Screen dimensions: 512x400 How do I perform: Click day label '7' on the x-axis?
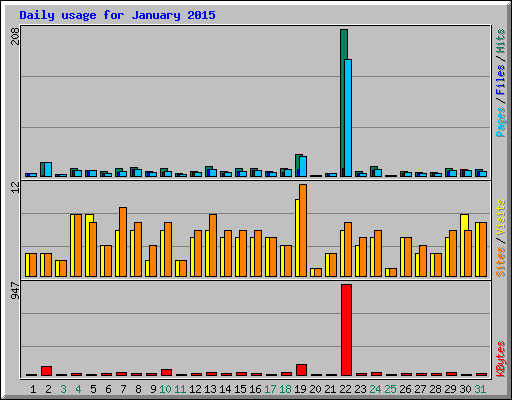(123, 389)
